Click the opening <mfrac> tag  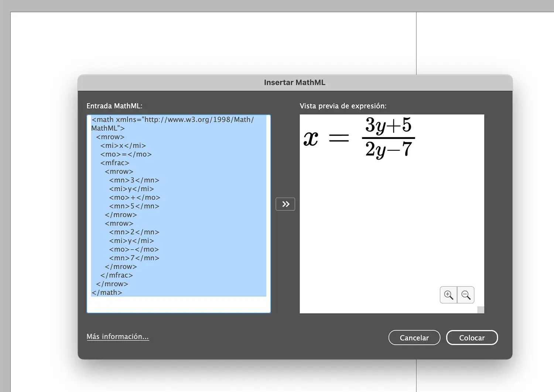pos(115,163)
